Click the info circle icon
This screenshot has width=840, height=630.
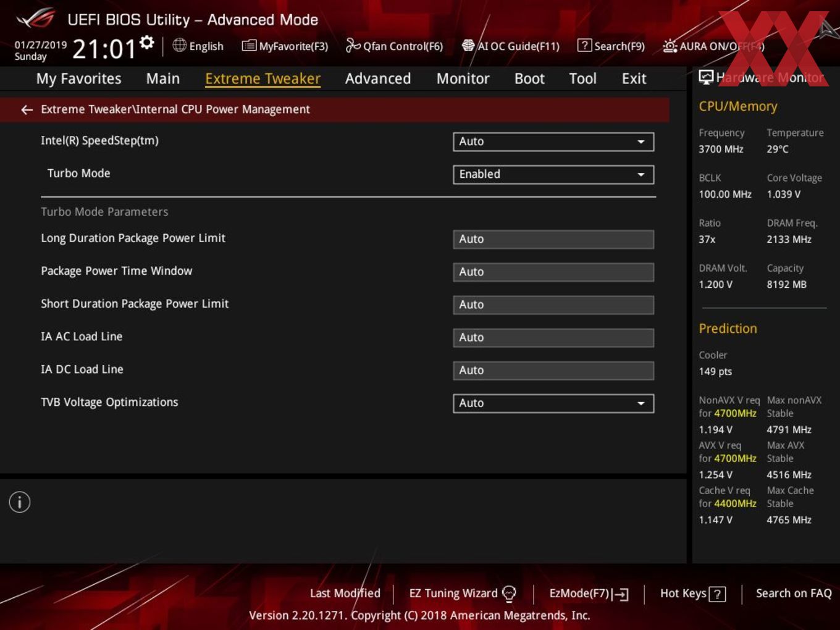coord(20,502)
